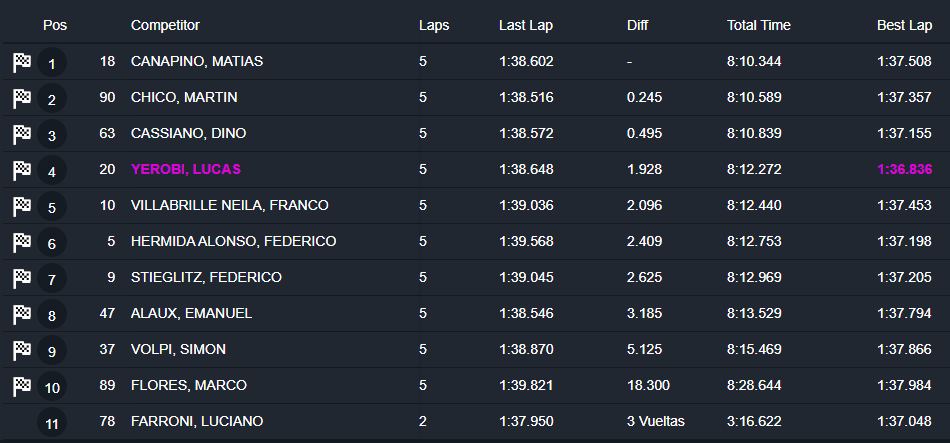Image resolution: width=950 pixels, height=443 pixels.
Task: Click the Diff column header
Action: [x=638, y=25]
